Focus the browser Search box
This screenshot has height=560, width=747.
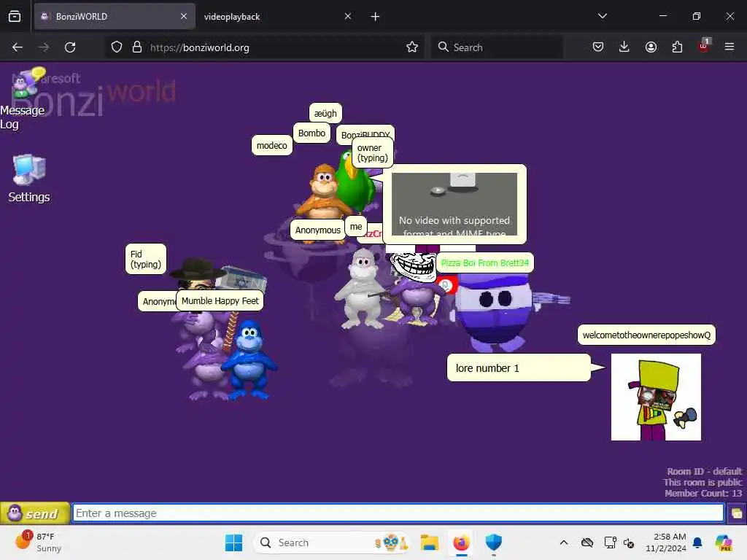tap(497, 47)
